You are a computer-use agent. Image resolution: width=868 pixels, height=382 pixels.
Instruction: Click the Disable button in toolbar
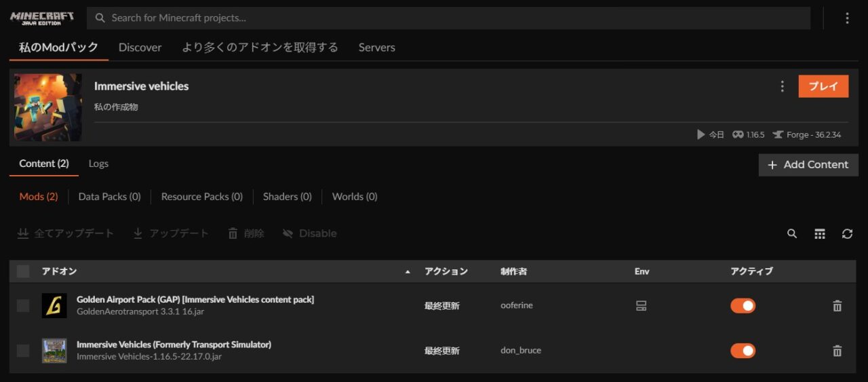pos(310,233)
